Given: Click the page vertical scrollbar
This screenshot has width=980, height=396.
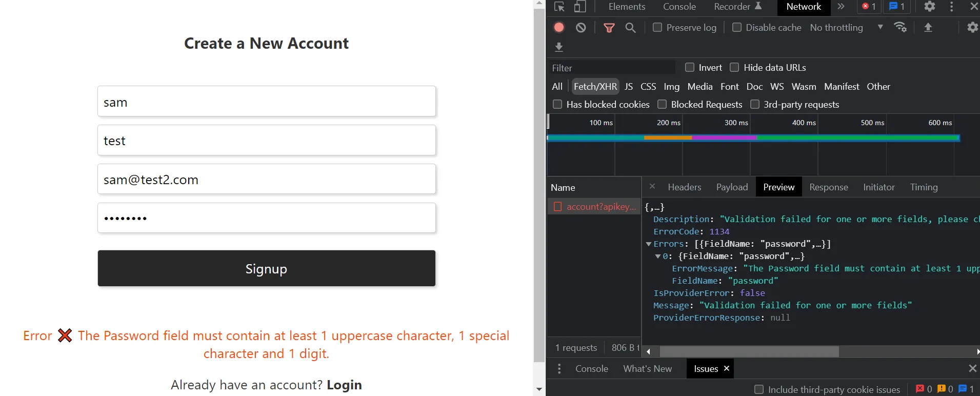Looking at the screenshot, I should coord(539,185).
